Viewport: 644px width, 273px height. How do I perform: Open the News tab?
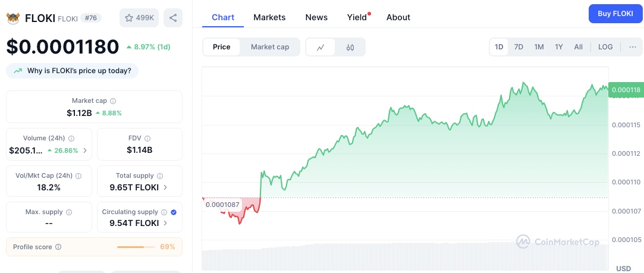[316, 17]
